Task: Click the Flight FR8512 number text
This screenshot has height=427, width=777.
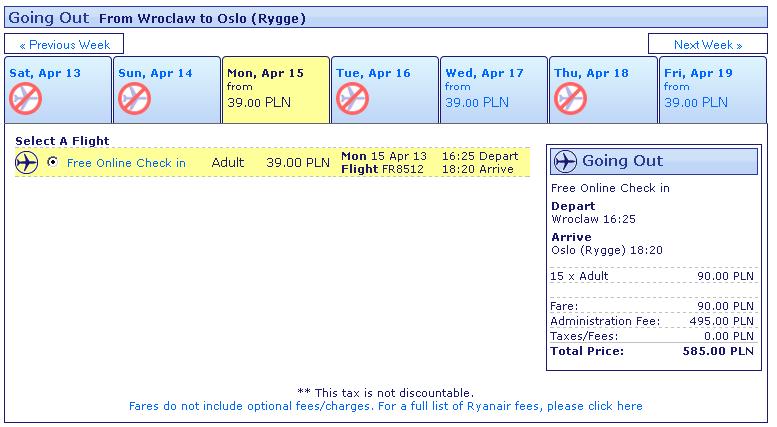Action: tap(383, 169)
